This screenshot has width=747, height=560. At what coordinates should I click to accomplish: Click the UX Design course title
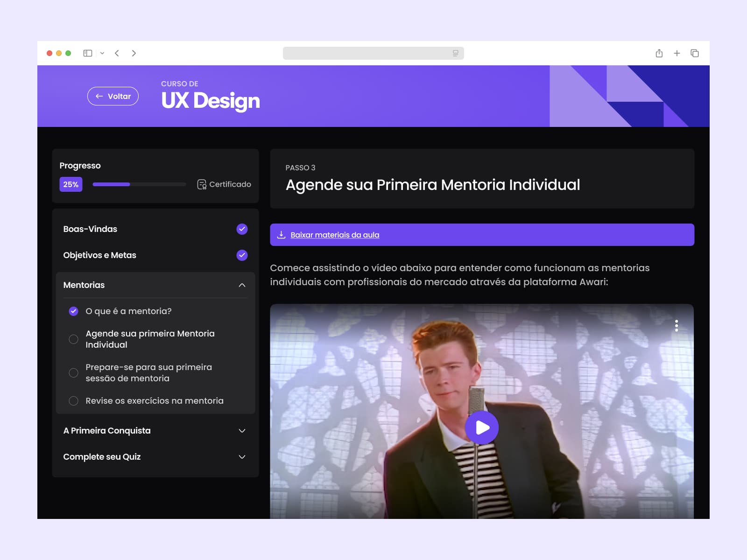coord(211,101)
